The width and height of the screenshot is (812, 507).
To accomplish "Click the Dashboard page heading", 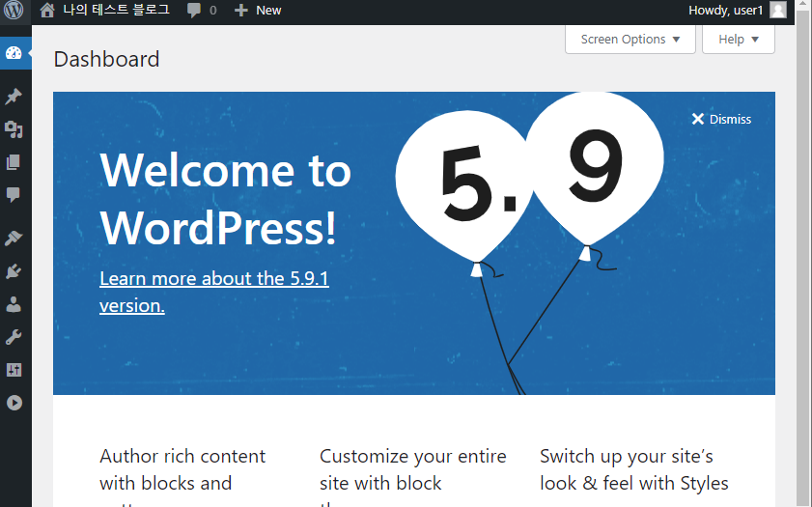I will coord(106,59).
